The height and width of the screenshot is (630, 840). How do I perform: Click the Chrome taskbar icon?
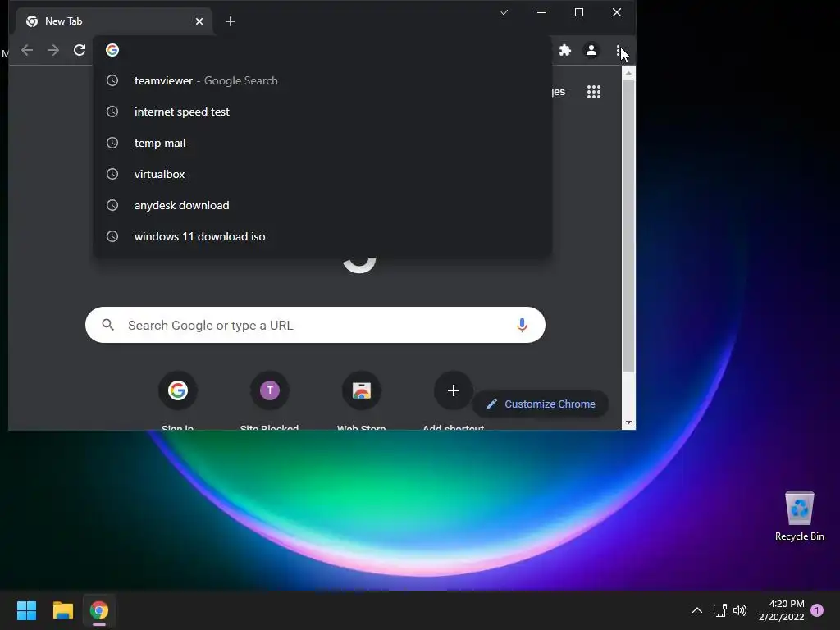pos(99,610)
